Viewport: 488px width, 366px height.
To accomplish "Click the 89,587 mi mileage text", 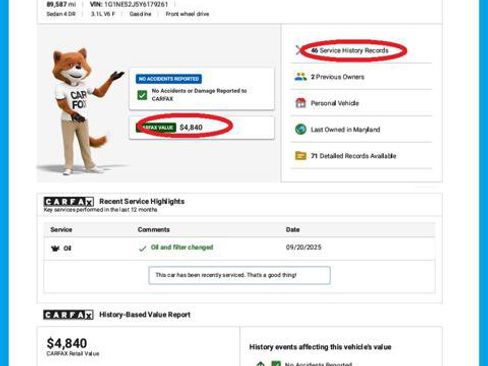I will click(x=61, y=4).
